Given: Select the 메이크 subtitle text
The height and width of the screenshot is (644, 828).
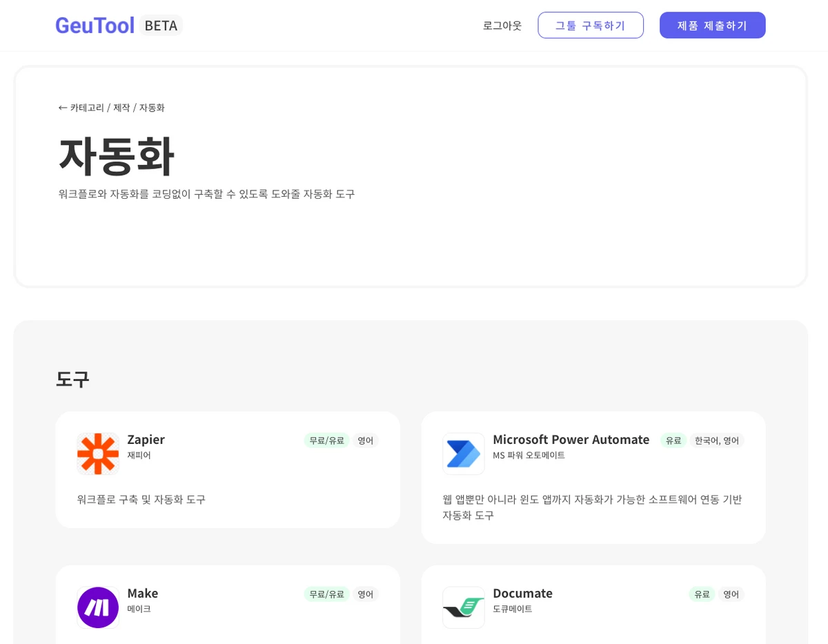Looking at the screenshot, I should coord(139,609).
